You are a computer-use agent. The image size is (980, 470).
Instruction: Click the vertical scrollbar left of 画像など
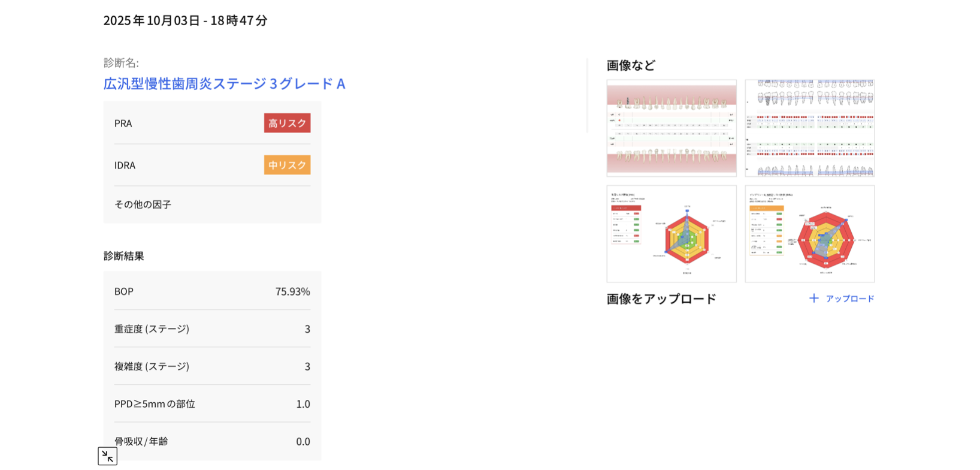pyautogui.click(x=588, y=96)
